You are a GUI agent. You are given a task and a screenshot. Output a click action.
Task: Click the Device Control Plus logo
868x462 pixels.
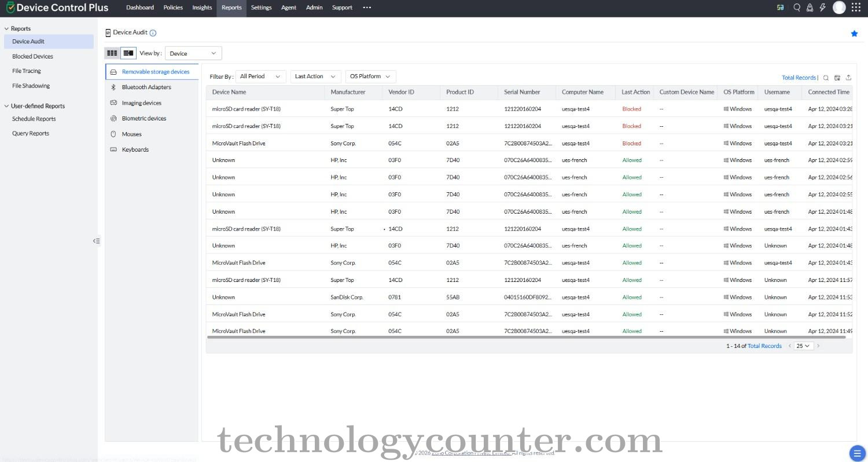[x=57, y=8]
